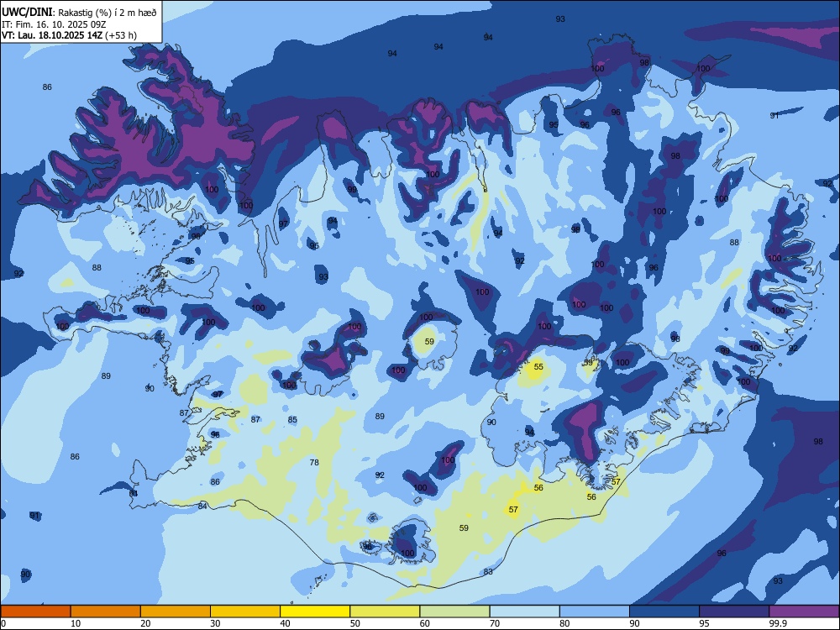Click the '78' humidity value on the map
Image resolution: width=840 pixels, height=630 pixels.
tap(314, 462)
